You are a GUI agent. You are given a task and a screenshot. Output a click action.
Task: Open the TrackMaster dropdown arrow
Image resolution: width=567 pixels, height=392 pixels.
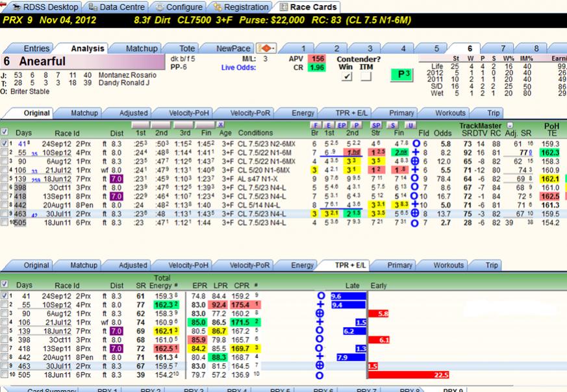tap(510, 125)
